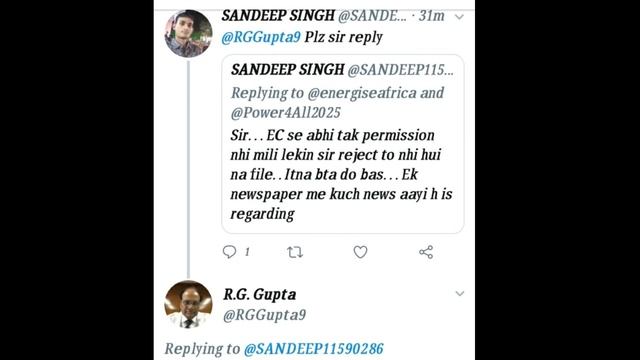The height and width of the screenshot is (360, 640).
Task: Open Sandeep Singh's profile picture
Action: pyautogui.click(x=188, y=33)
